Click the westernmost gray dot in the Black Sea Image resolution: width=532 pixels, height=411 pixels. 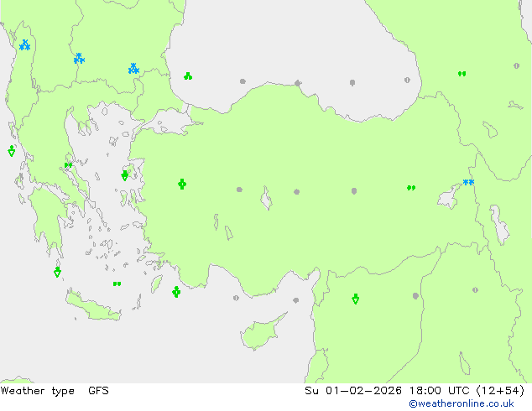coord(243,81)
